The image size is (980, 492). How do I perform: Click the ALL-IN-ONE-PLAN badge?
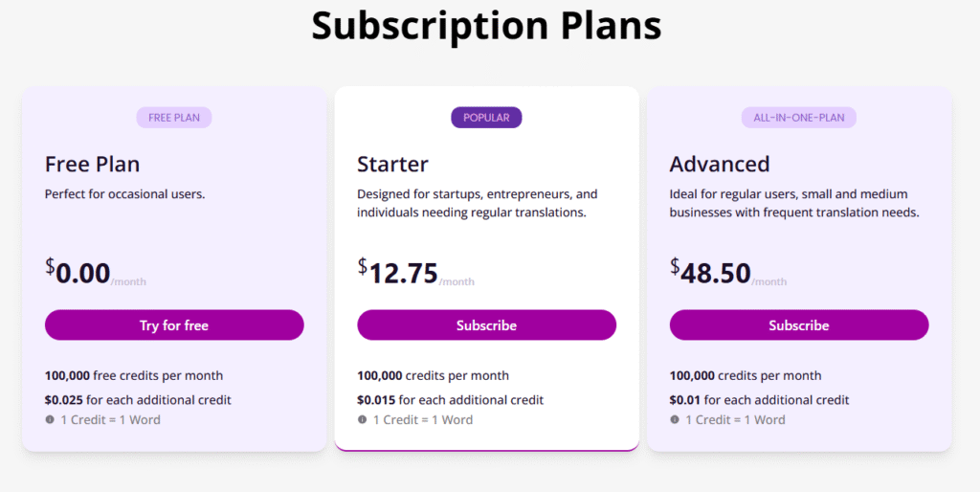coord(799,118)
